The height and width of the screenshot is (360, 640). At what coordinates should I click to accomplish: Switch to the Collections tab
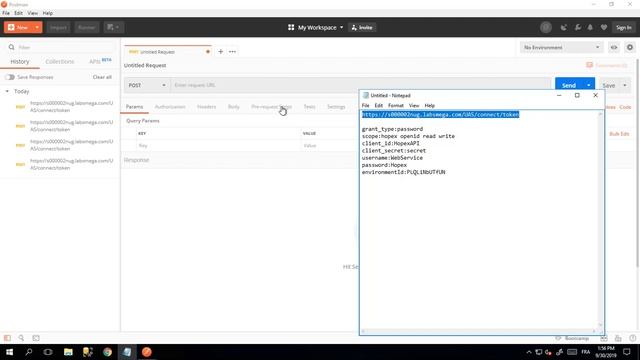pos(60,62)
